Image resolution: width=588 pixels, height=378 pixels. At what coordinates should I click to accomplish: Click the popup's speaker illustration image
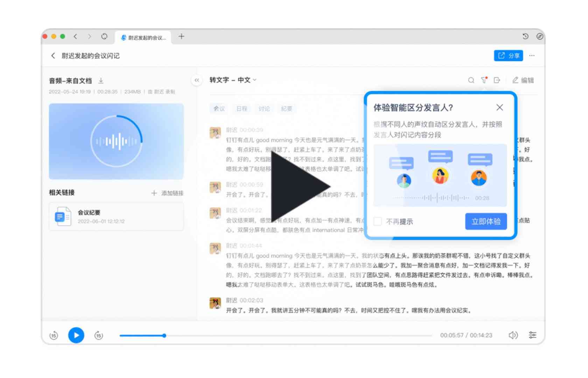click(440, 175)
